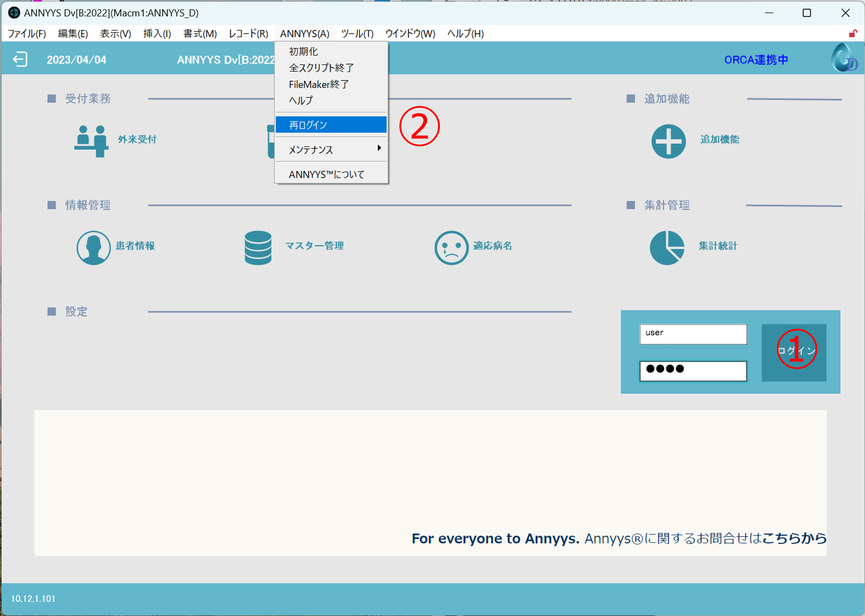Click the 設定 section heading
Image resolution: width=865 pixels, height=616 pixels.
tap(77, 312)
